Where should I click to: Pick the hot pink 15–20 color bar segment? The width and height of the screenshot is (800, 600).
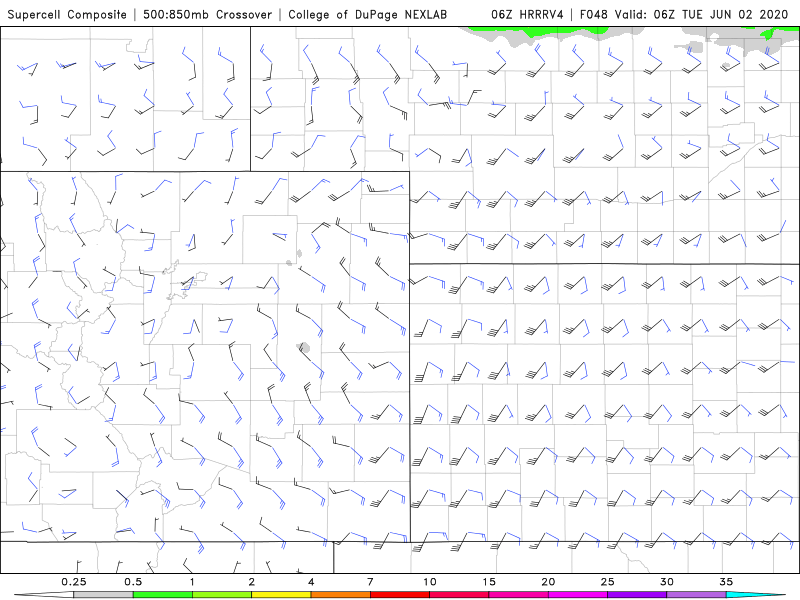[x=518, y=595]
